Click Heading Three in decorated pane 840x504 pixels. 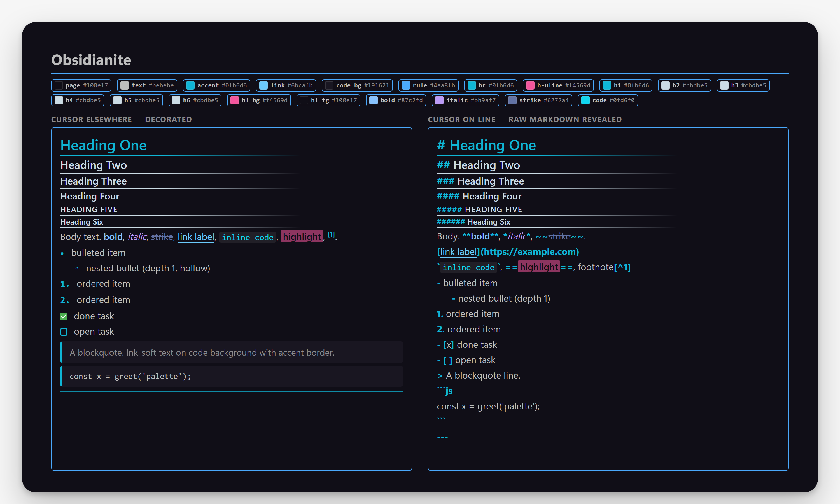click(x=93, y=181)
